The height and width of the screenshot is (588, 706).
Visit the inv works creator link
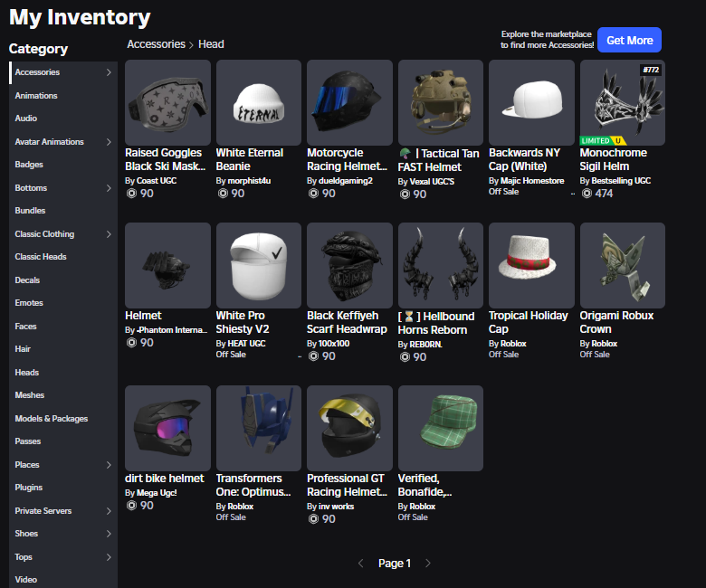click(337, 507)
